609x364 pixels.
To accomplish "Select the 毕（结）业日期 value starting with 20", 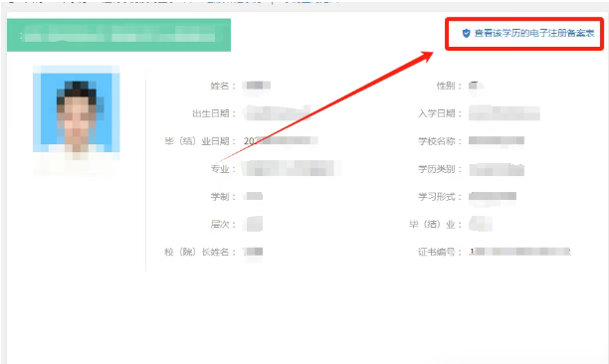I will point(281,141).
